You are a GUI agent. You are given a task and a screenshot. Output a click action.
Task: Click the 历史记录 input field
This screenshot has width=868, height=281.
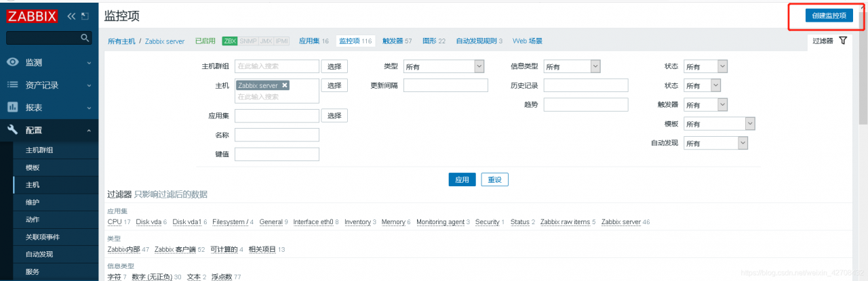pyautogui.click(x=586, y=85)
